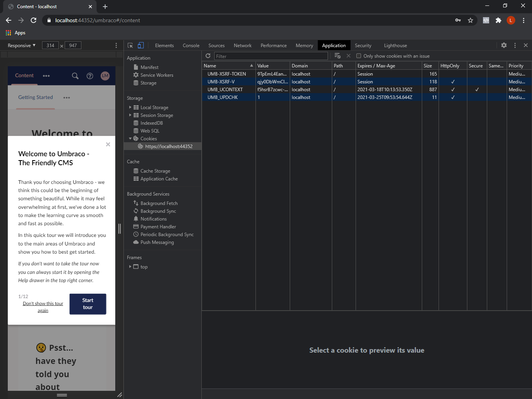Open the Umbraco search icon
This screenshot has height=399, width=532.
pyautogui.click(x=75, y=76)
